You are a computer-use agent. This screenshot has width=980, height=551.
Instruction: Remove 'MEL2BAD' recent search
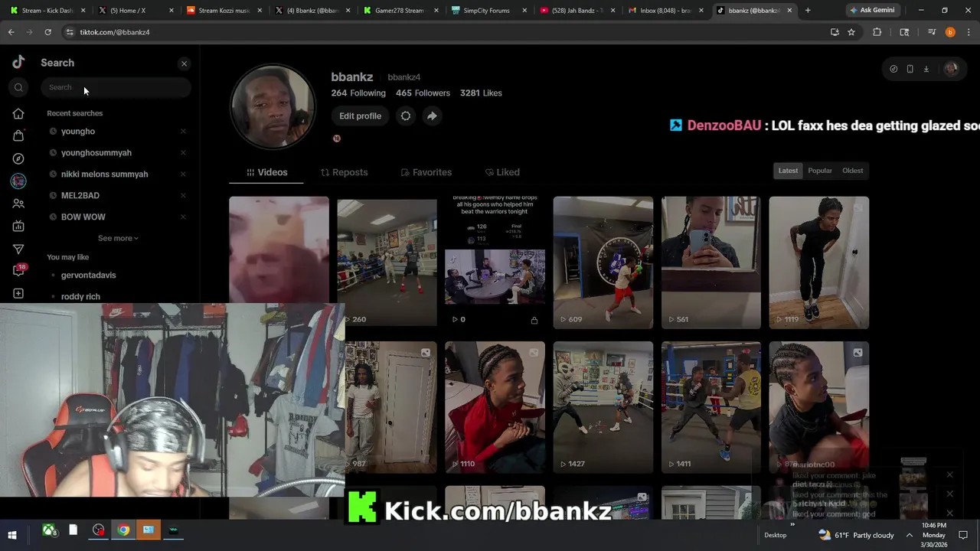click(183, 196)
